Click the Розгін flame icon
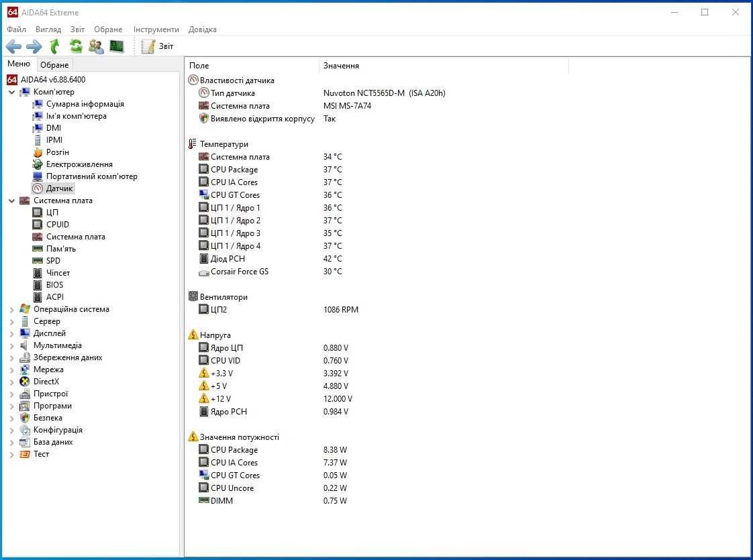Screen dimensions: 753x560 (x=38, y=152)
